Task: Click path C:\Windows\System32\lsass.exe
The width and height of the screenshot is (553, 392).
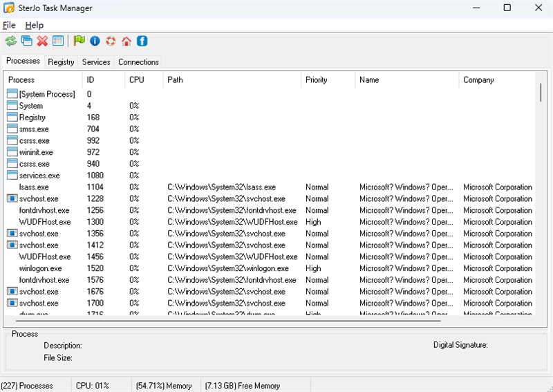Action: click(x=221, y=187)
